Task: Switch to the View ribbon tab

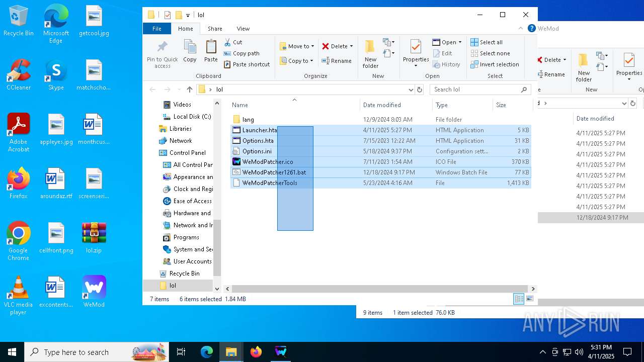Action: point(243,29)
